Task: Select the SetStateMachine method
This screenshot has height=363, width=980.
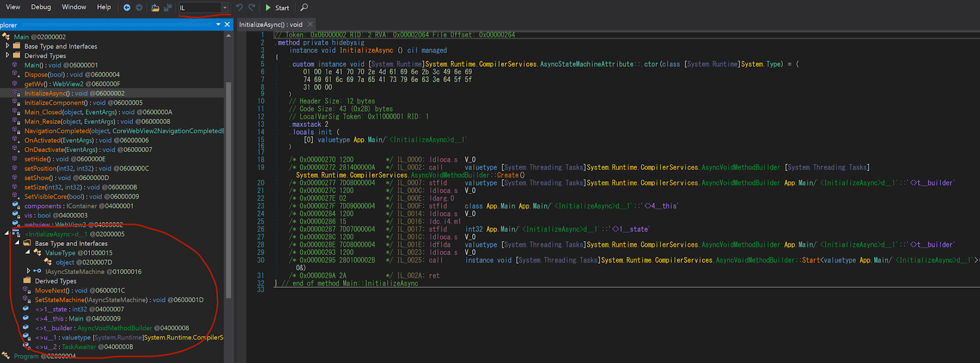Action: [x=119, y=300]
